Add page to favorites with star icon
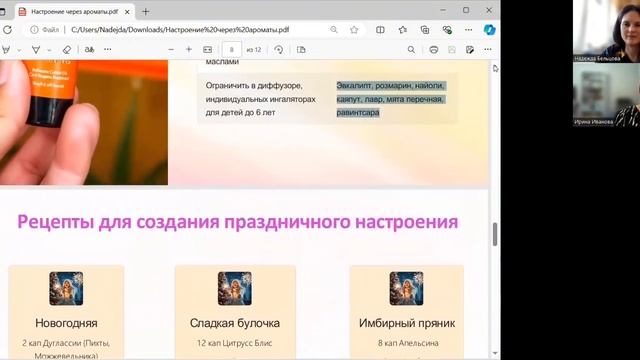640x360 pixels. coord(354,30)
